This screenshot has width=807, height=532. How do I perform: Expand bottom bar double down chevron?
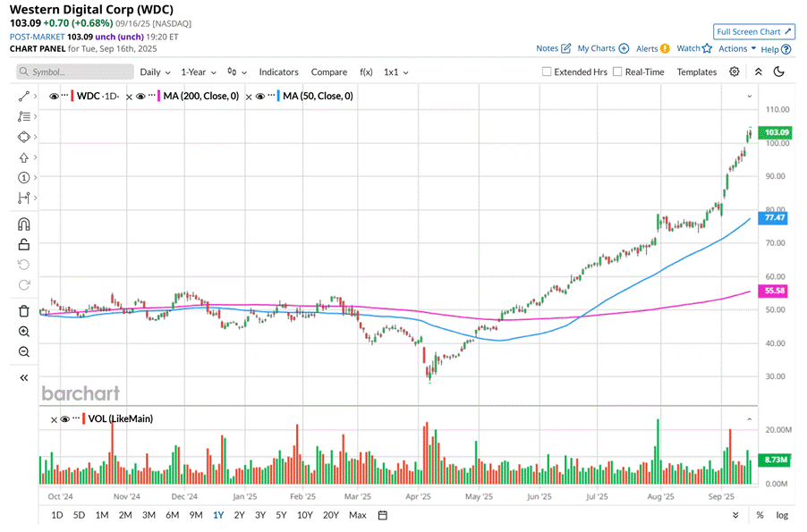pyautogui.click(x=735, y=515)
